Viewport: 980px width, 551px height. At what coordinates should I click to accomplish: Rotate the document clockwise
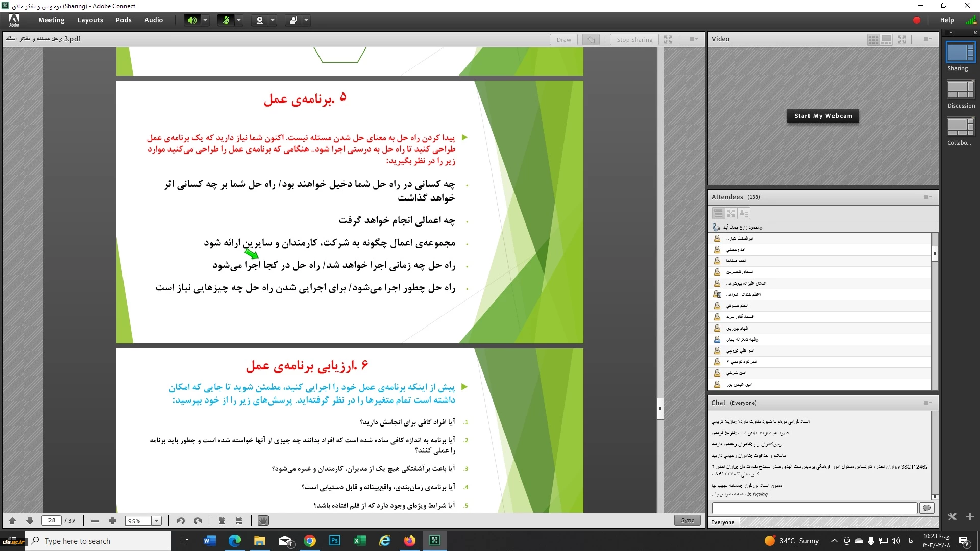[198, 521]
